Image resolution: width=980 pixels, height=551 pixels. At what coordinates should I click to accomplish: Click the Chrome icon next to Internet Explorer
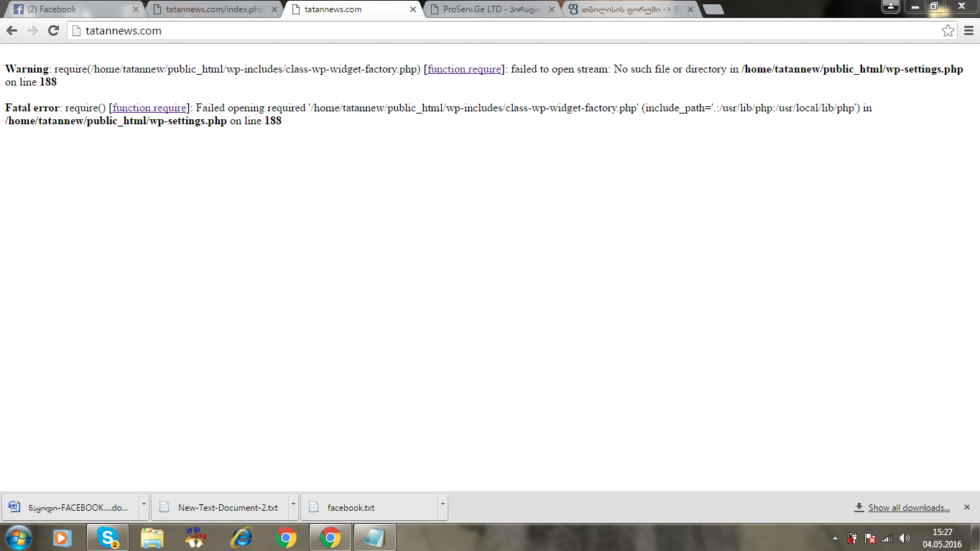[286, 537]
